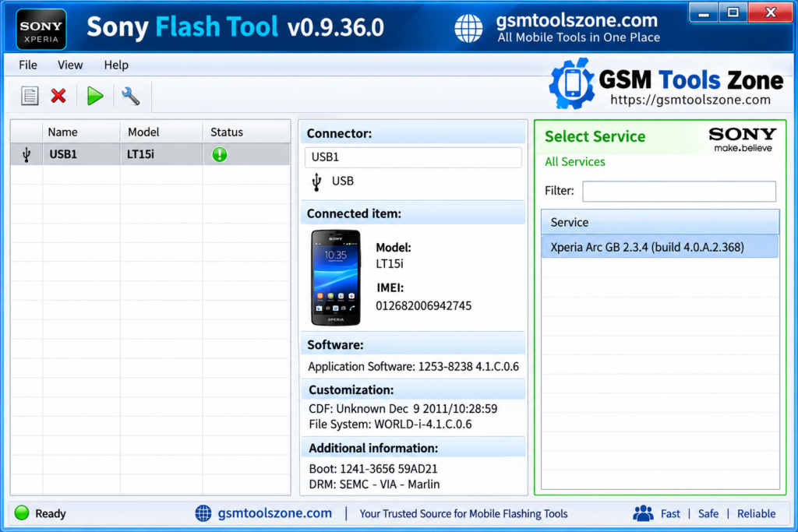Click the SONY make.believe logo
This screenshot has height=532, width=798.
coord(742,140)
